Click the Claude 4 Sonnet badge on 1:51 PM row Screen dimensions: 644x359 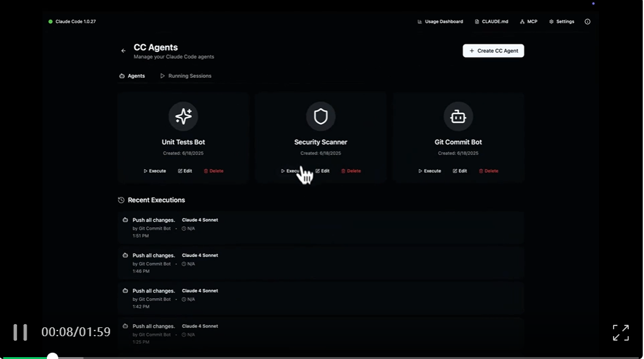[200, 220]
